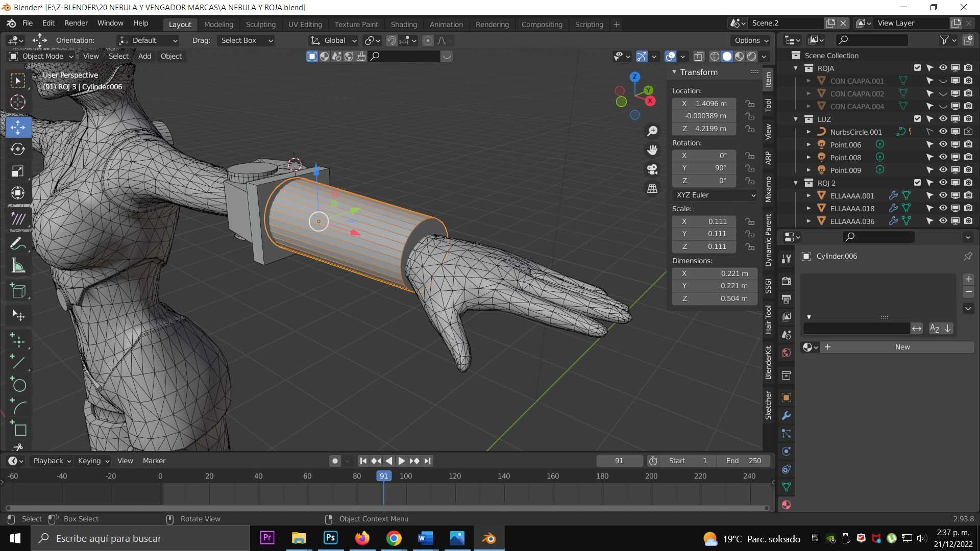Uncheck the LUZ collection checkbox

(917, 119)
